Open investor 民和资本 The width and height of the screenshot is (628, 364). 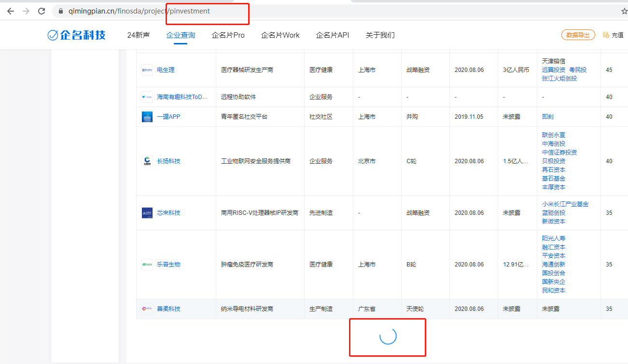(554, 291)
